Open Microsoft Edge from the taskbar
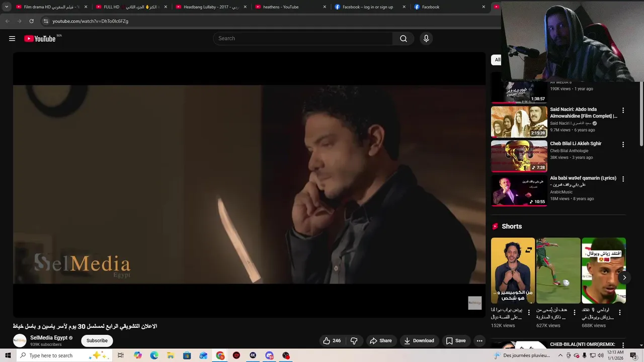The image size is (644, 362). [x=154, y=355]
